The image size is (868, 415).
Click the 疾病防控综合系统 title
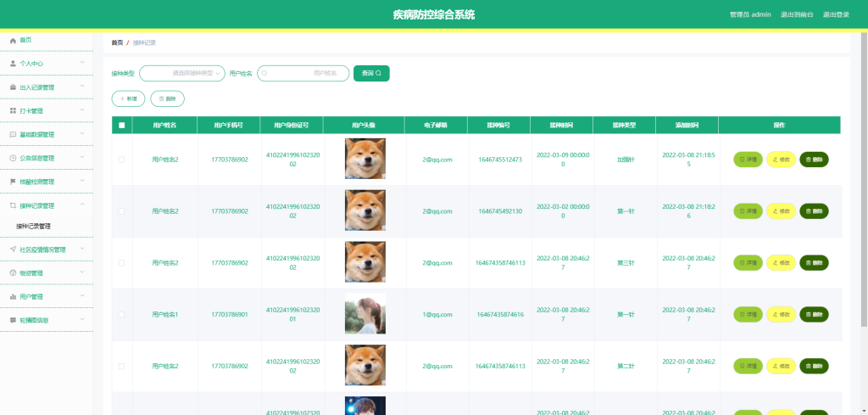coord(434,15)
